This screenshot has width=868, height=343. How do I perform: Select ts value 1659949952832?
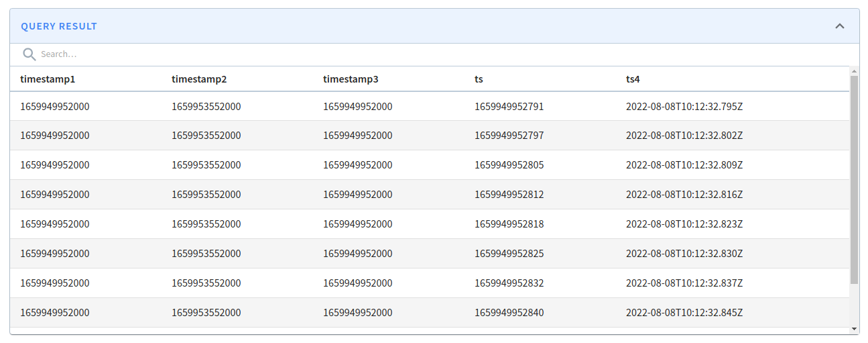point(509,283)
